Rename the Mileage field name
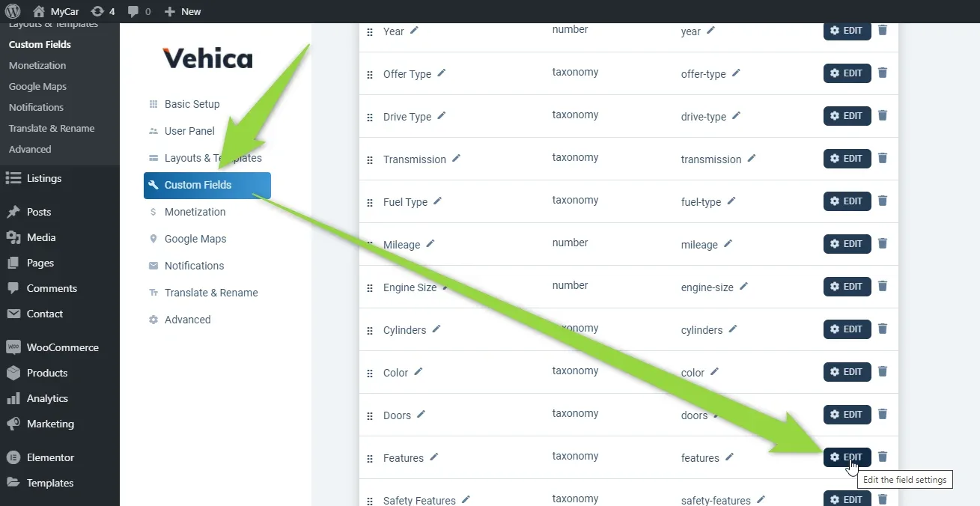This screenshot has width=980, height=506. (430, 244)
